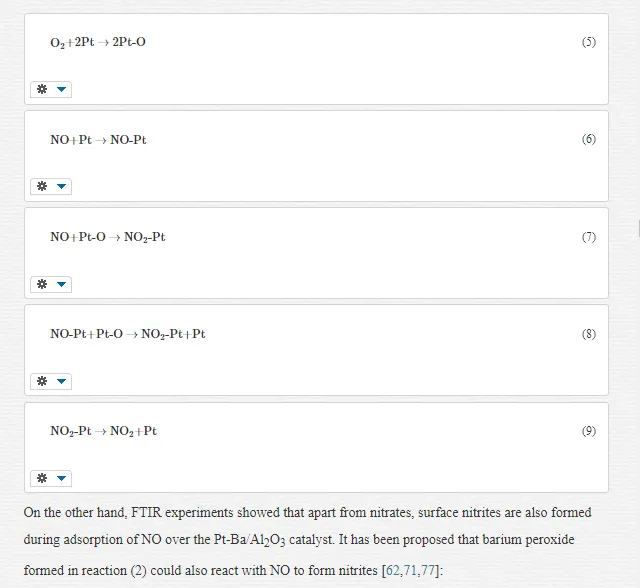Click the scrollbar handle at the right edge
This screenshot has width=640, height=588.
638,228
